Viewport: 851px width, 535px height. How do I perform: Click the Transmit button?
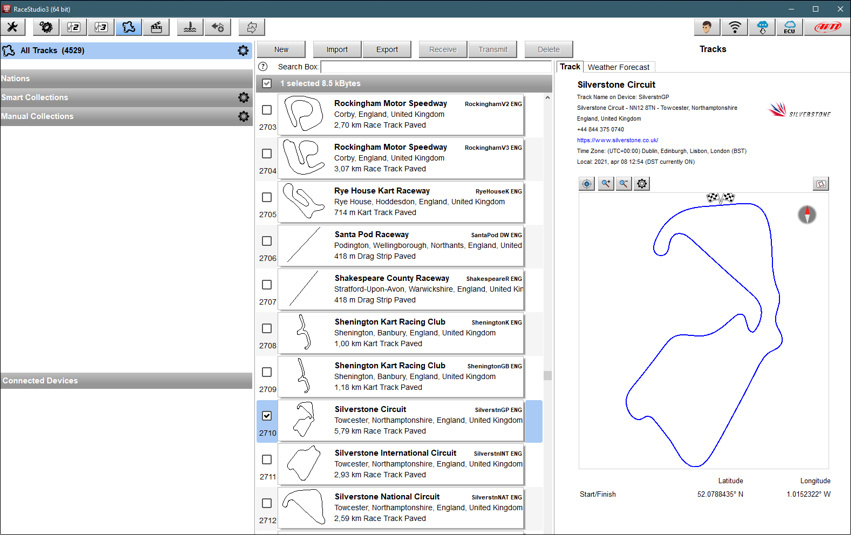[x=493, y=49]
